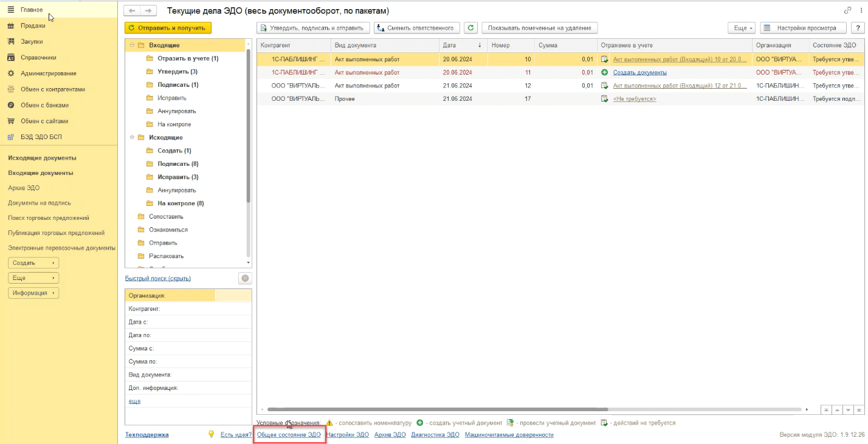Click the copy link icon at top right
The height and width of the screenshot is (444, 868).
tap(847, 11)
